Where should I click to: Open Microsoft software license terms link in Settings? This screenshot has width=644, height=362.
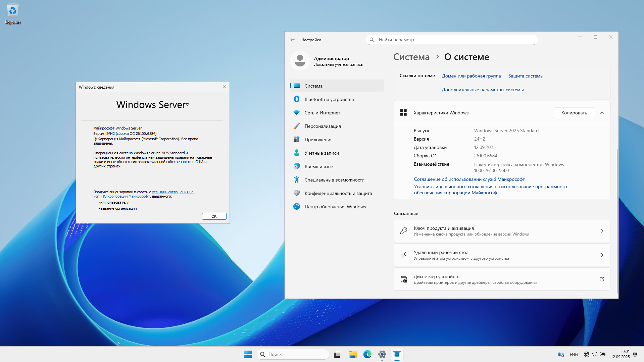(x=490, y=190)
